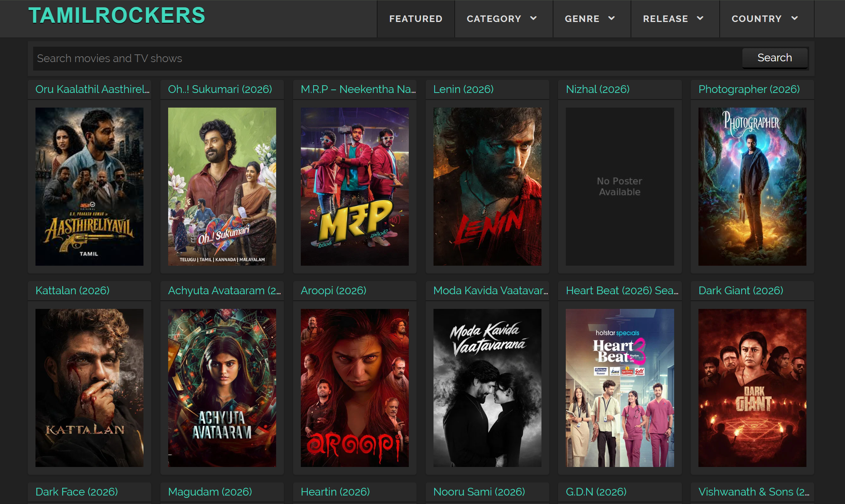Select the Dark Giant movie poster
Screen dimensions: 845x504
pyautogui.click(x=752, y=388)
